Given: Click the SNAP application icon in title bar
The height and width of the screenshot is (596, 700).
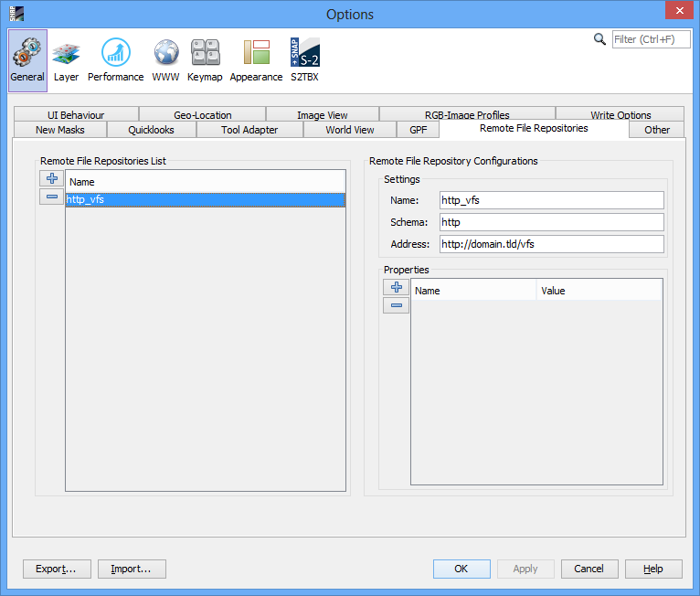Looking at the screenshot, I should [x=16, y=14].
